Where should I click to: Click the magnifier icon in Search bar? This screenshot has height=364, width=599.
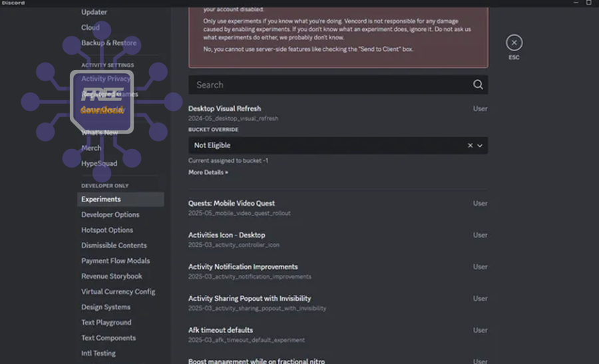coord(478,85)
